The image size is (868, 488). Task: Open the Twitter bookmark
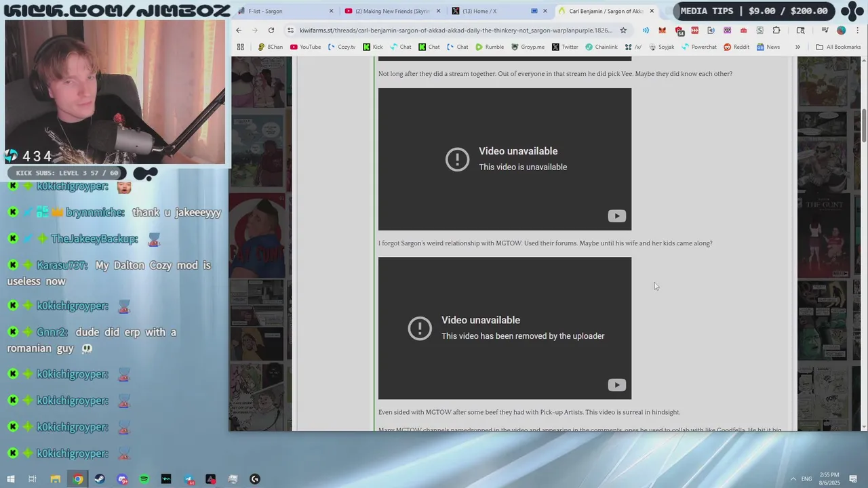pyautogui.click(x=565, y=47)
